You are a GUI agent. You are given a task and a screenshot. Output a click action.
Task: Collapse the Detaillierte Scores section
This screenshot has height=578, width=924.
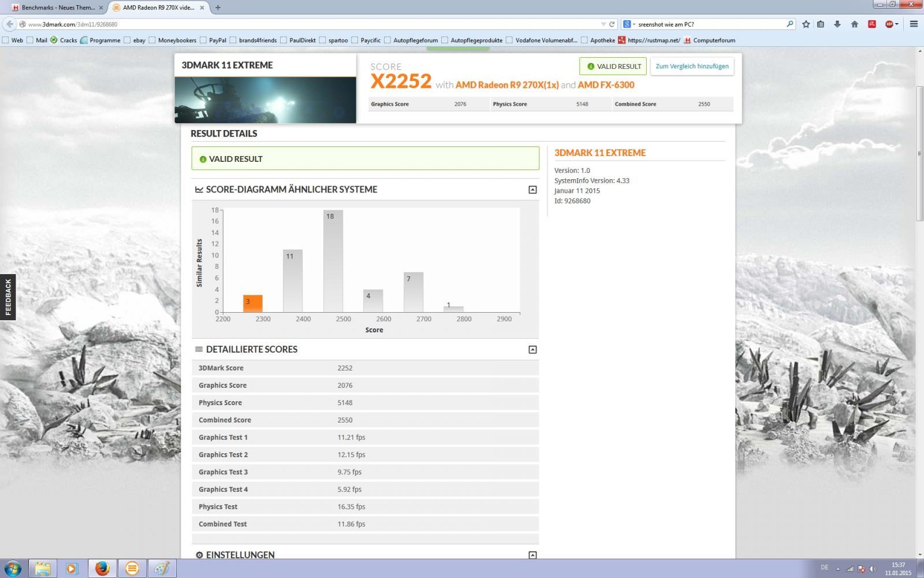tap(532, 350)
